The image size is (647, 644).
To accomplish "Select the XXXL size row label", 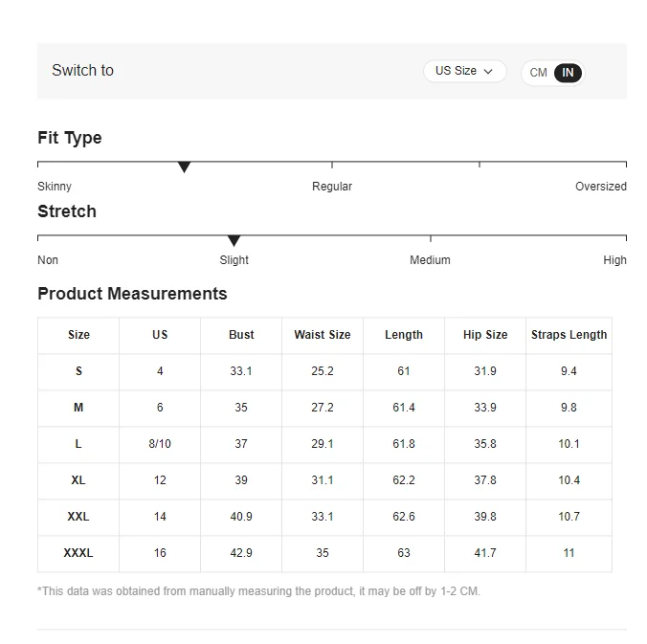I will [78, 553].
